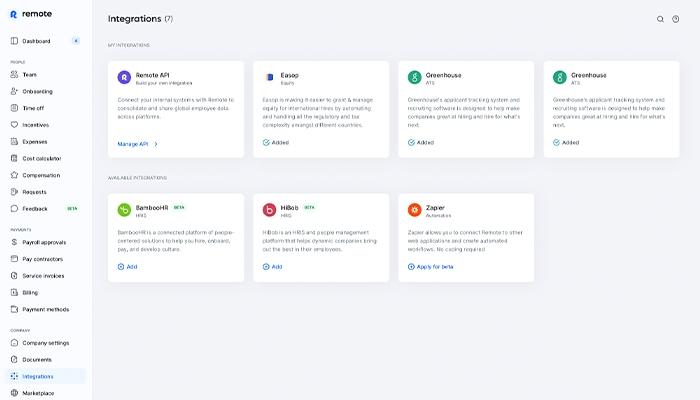Click the Integrations page heading

coord(134,19)
